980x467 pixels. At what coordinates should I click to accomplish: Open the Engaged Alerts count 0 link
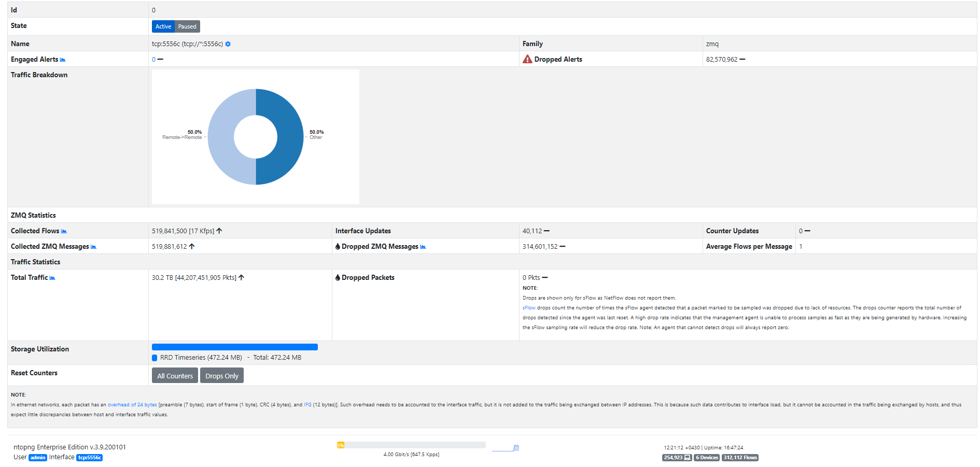153,60
